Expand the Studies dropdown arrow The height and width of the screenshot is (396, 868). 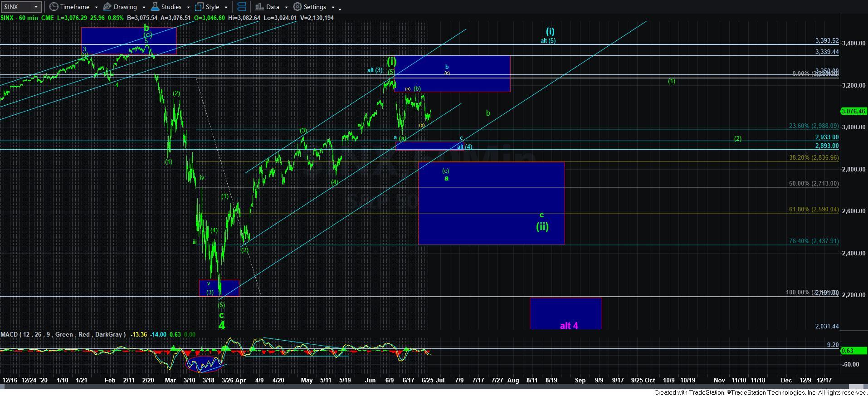[189, 7]
